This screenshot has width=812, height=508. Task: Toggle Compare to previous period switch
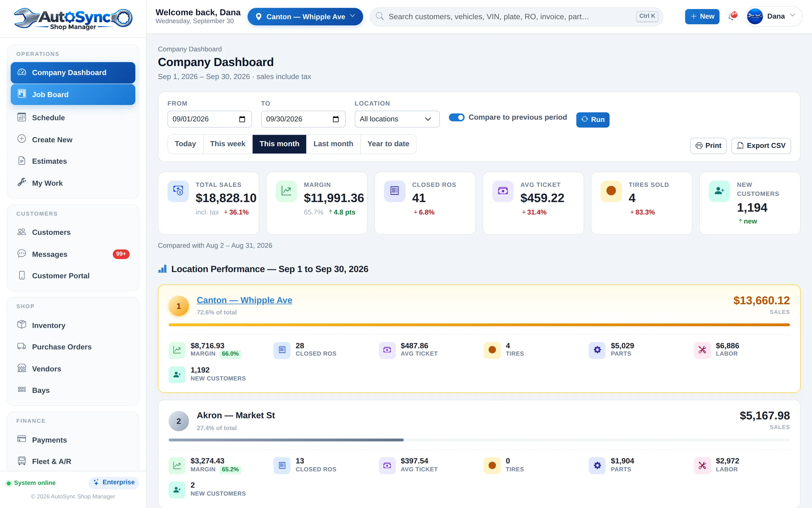click(x=456, y=117)
